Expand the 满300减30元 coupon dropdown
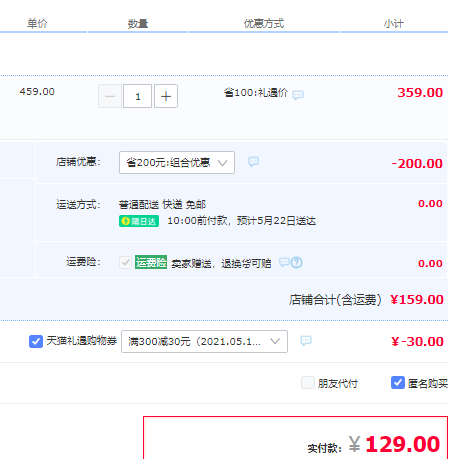This screenshot has width=466, height=459. [x=204, y=341]
